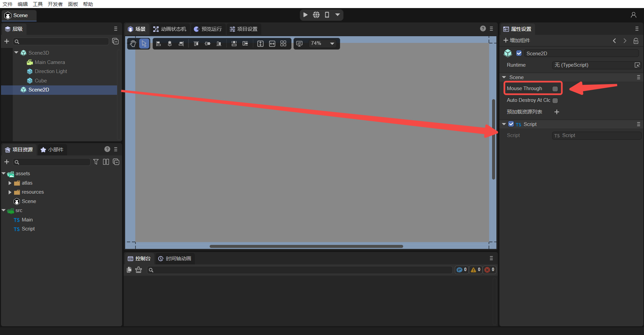Switch to the 动画状态机 tab
644x335 pixels.
170,29
